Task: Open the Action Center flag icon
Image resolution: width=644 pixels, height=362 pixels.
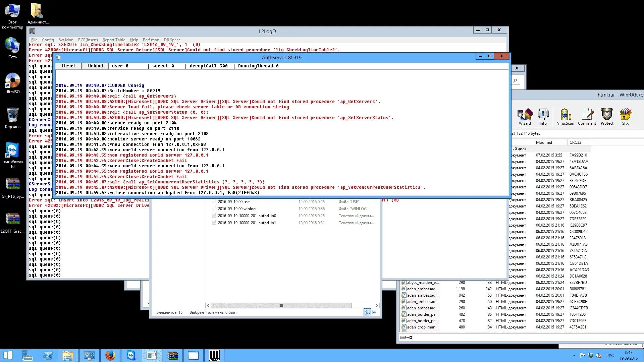Action: (582, 355)
